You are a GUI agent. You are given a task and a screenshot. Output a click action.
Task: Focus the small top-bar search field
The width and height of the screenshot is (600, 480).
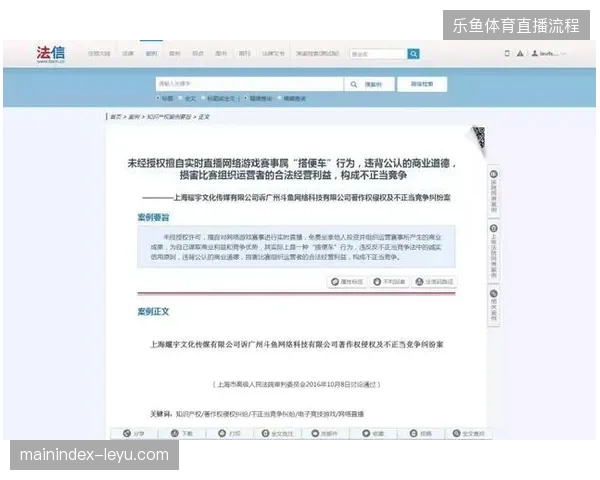pos(378,54)
